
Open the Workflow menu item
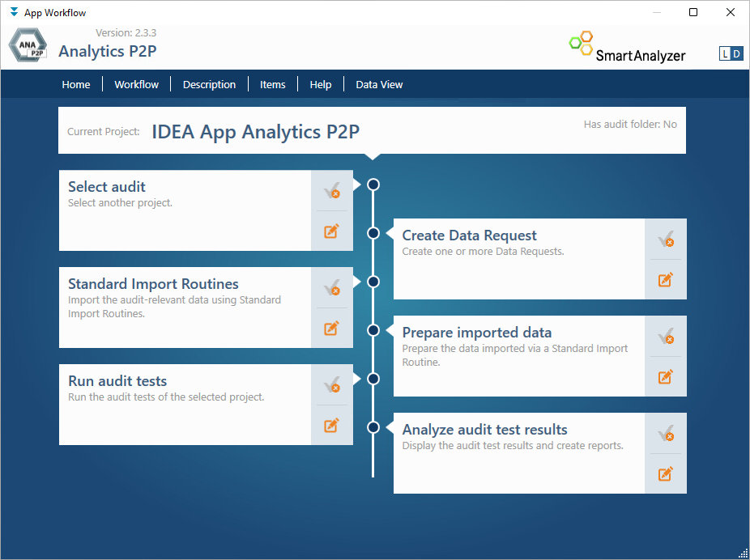click(136, 85)
